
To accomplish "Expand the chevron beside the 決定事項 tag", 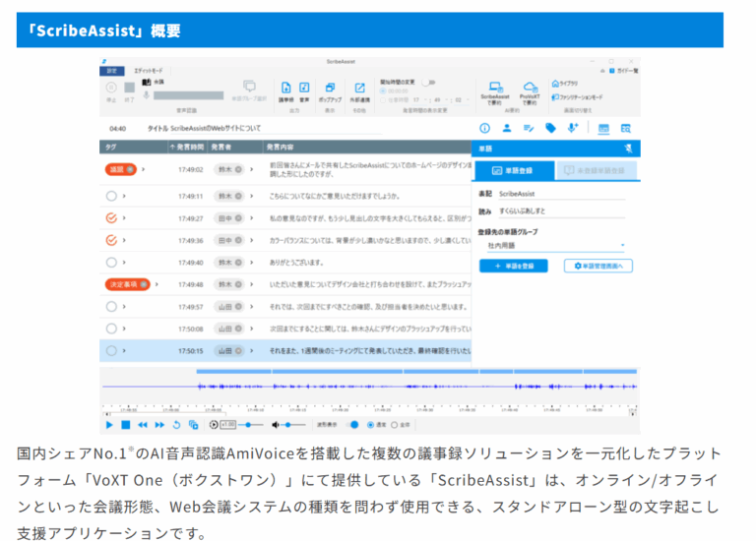I will click(157, 284).
